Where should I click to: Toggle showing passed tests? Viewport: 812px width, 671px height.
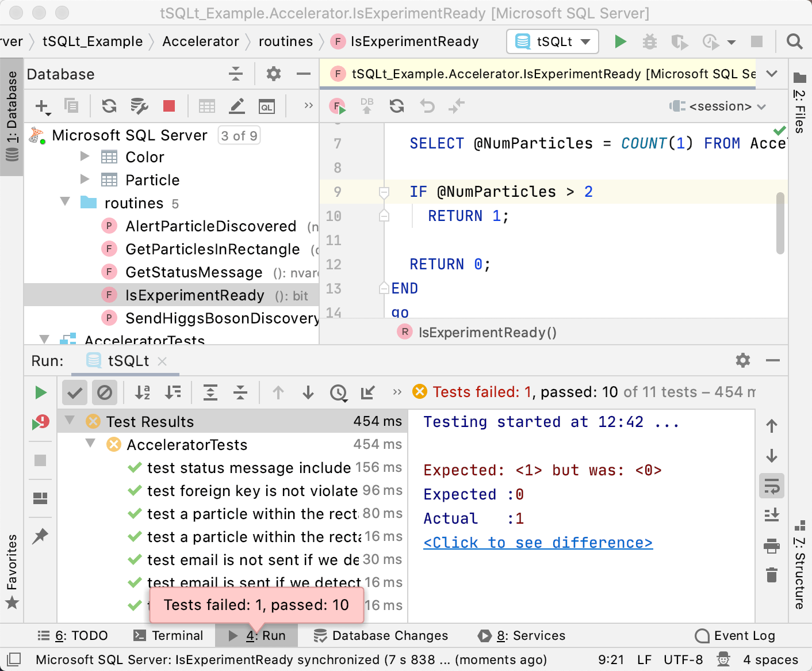[75, 392]
